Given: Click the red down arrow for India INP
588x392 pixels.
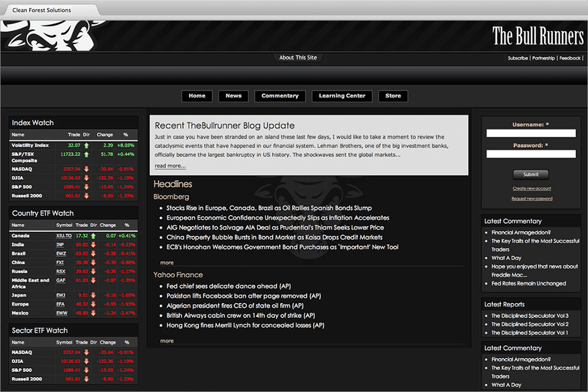Looking at the screenshot, I should (93, 245).
